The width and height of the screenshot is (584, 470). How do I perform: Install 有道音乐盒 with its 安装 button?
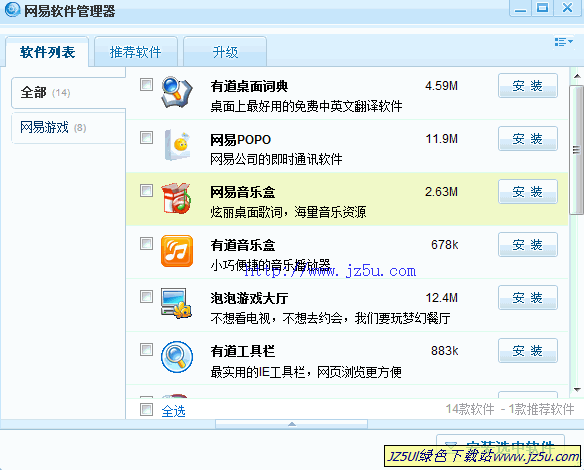click(528, 245)
